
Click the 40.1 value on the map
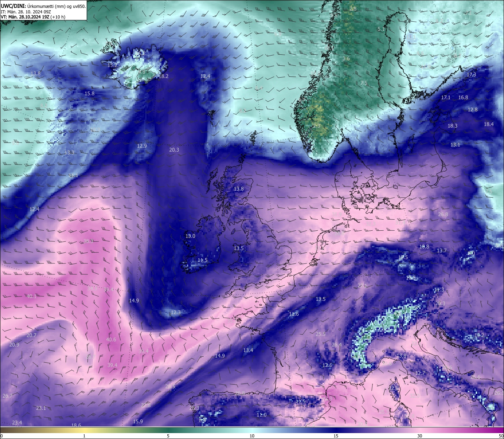pyautogui.click(x=31, y=296)
